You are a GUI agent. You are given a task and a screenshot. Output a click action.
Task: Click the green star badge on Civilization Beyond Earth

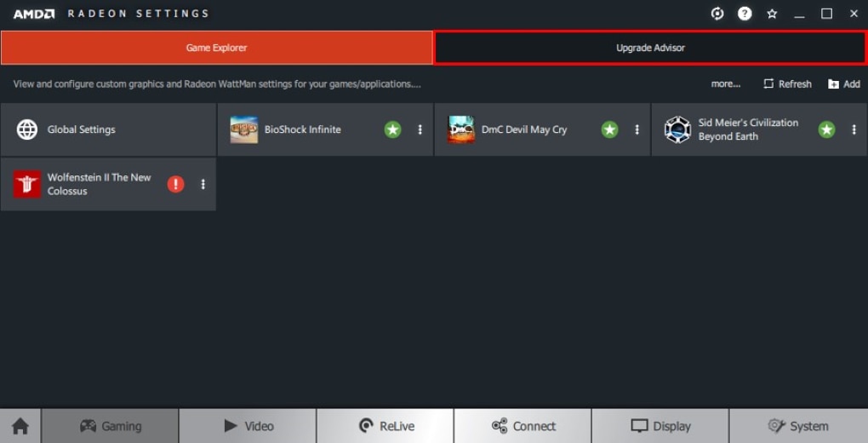pos(826,129)
